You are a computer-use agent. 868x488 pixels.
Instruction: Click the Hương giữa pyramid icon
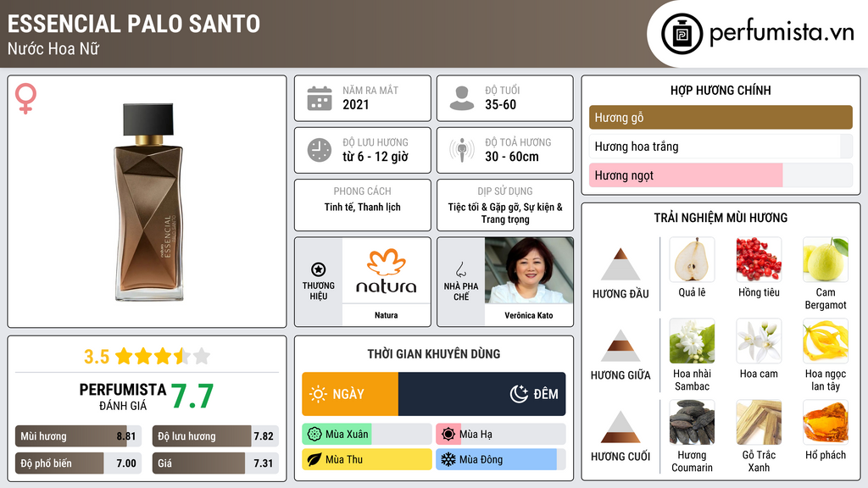click(x=620, y=346)
